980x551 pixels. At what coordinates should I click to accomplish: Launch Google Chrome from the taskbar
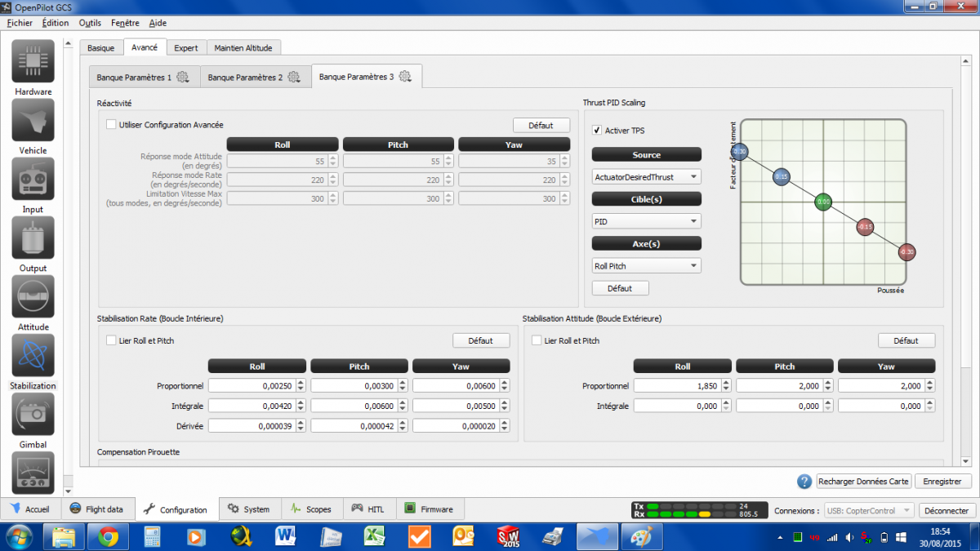point(109,536)
